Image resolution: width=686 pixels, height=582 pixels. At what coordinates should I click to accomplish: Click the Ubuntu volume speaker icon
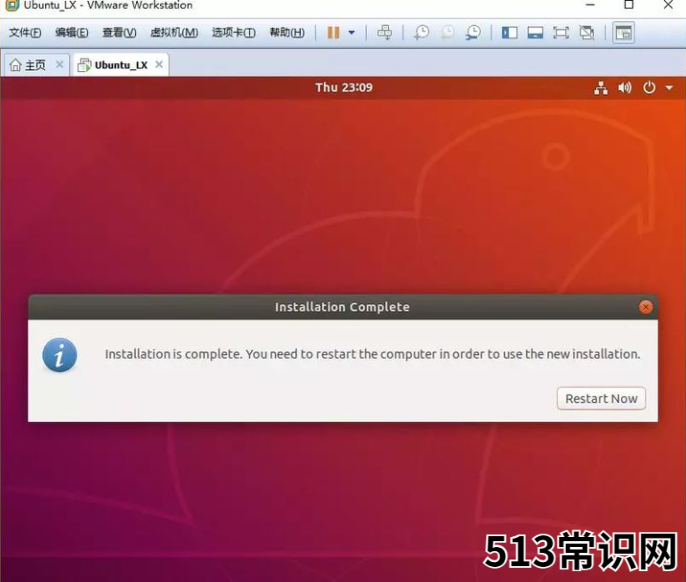point(625,88)
